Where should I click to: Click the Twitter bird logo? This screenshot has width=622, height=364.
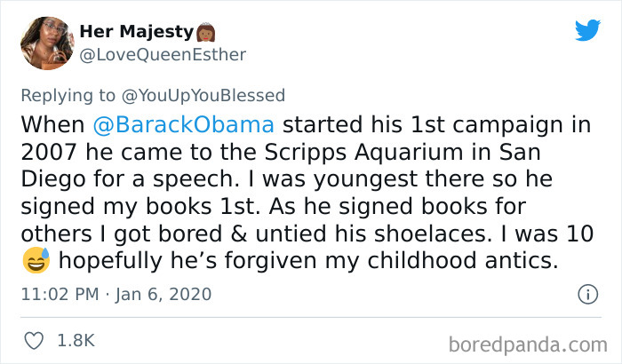coord(587,29)
